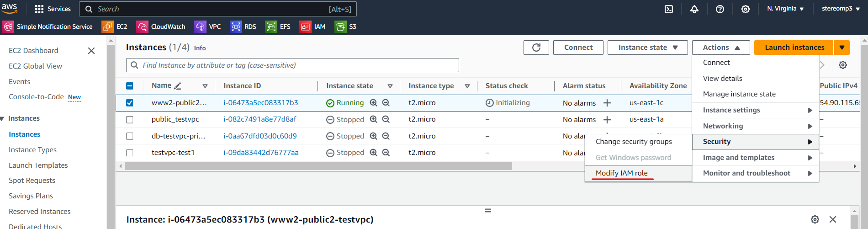Choose Manage instance state
This screenshot has height=229, width=868.
point(755,94)
